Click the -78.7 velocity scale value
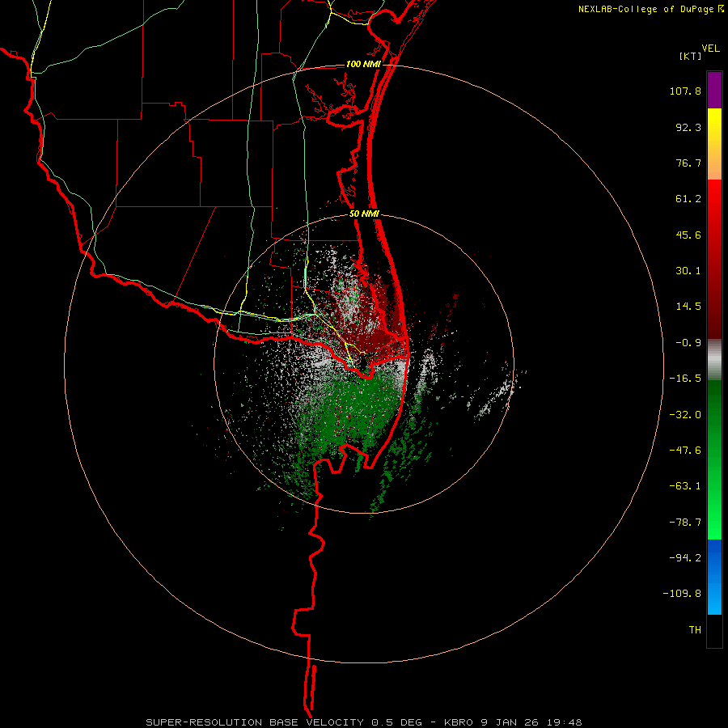Screen dimensions: 728x728 point(685,523)
